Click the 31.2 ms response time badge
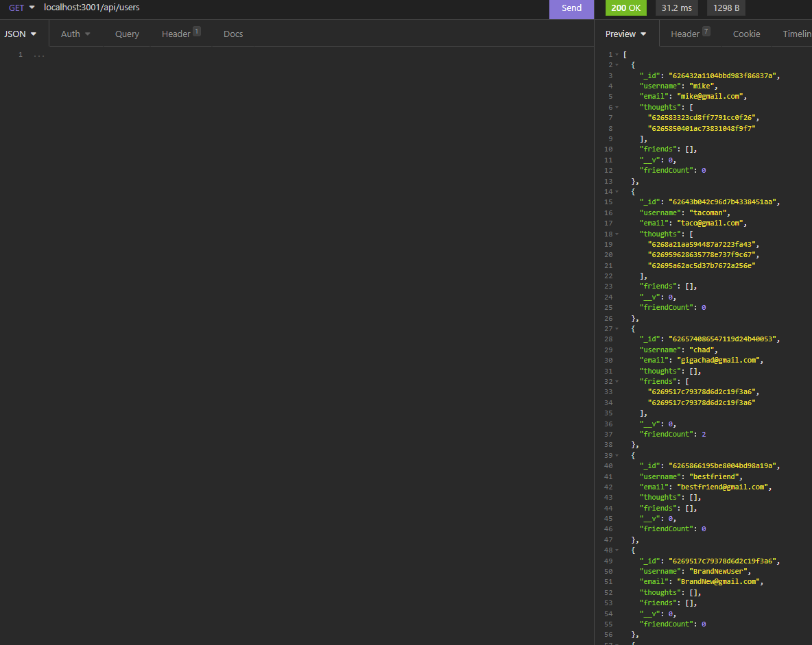 pos(676,8)
